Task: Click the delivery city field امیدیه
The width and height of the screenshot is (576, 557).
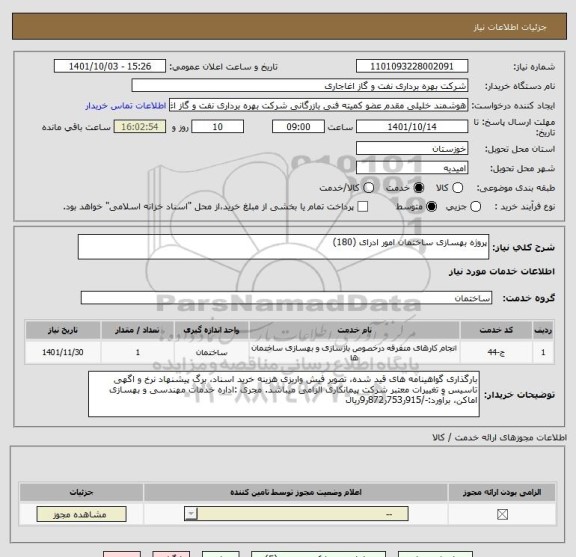Action: tap(412, 168)
